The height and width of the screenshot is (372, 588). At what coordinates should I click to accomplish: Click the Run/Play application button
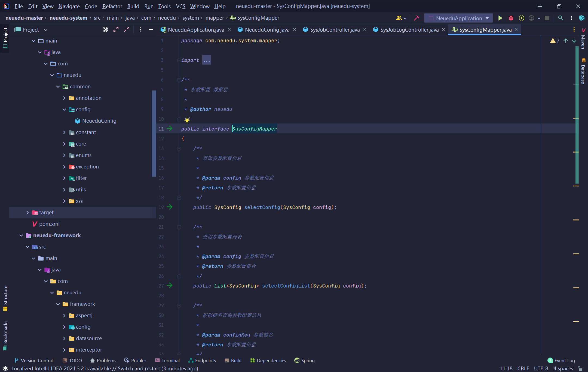(500, 17)
